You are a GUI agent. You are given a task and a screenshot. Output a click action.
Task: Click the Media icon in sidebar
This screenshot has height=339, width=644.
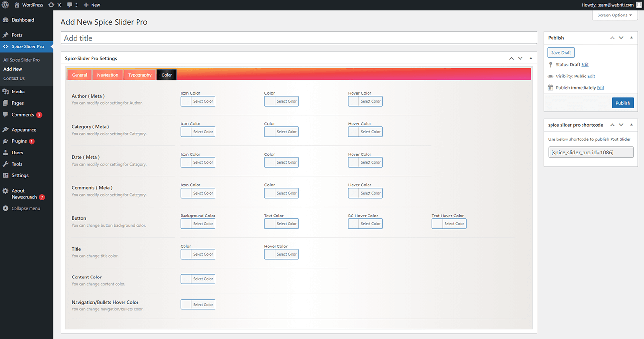click(x=6, y=91)
